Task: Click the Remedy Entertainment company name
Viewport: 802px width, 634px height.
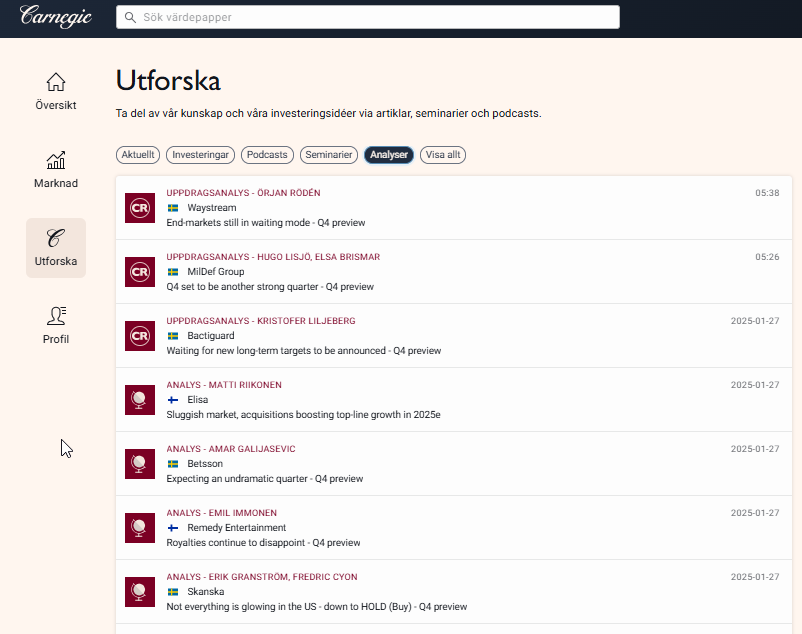Action: click(237, 527)
